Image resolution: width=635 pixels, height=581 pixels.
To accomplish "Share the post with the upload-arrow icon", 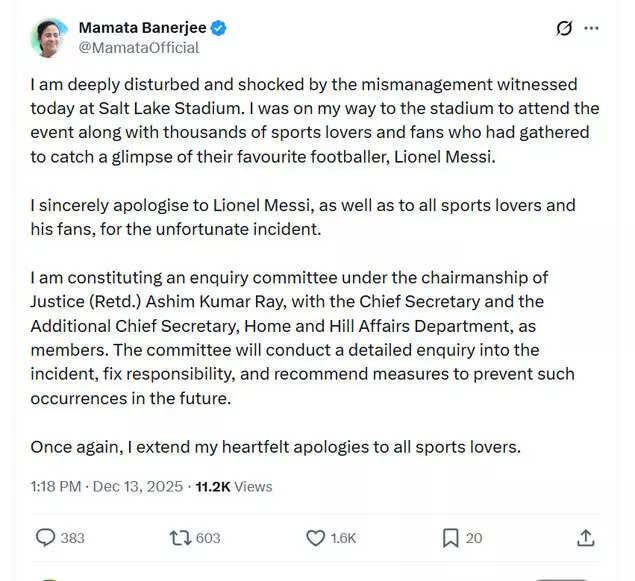I will click(586, 537).
